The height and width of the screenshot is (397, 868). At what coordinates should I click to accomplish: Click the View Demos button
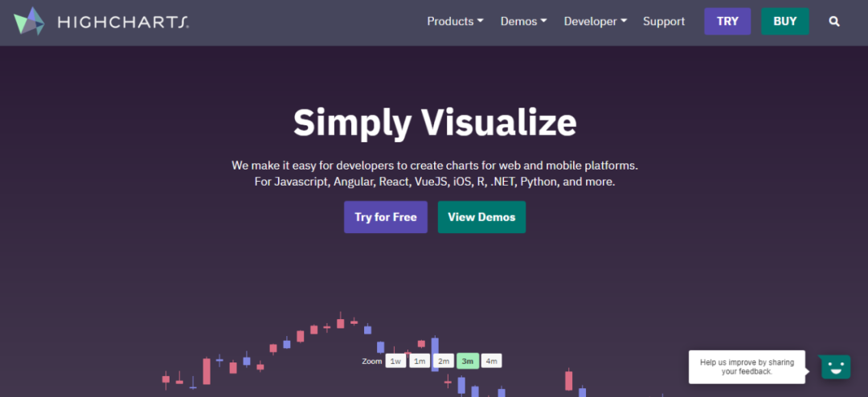click(481, 217)
